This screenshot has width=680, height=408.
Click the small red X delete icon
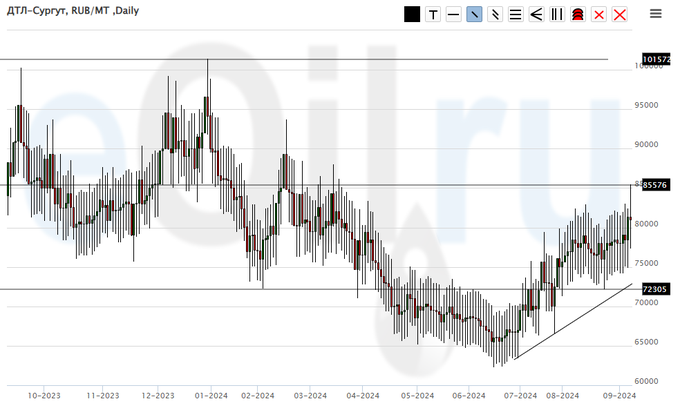[599, 14]
